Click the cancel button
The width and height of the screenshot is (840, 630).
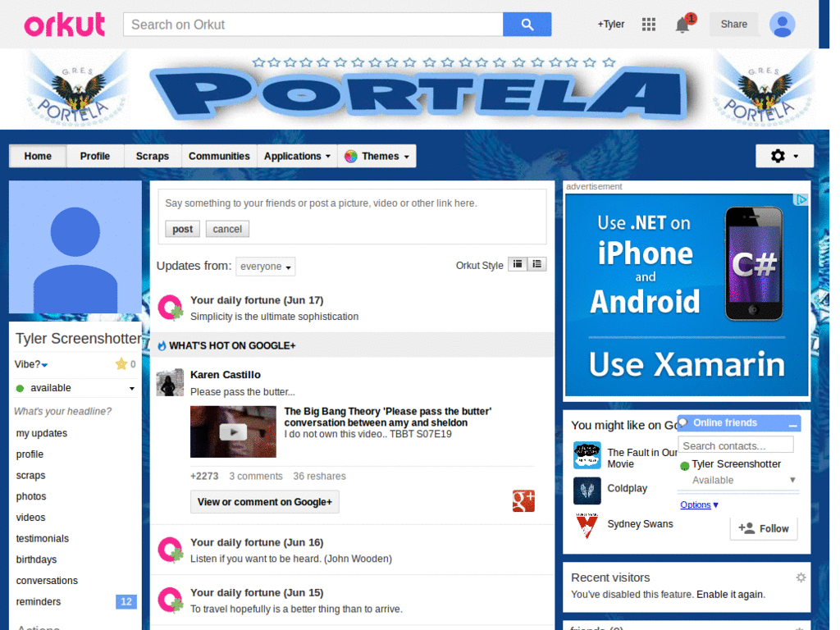click(x=227, y=229)
